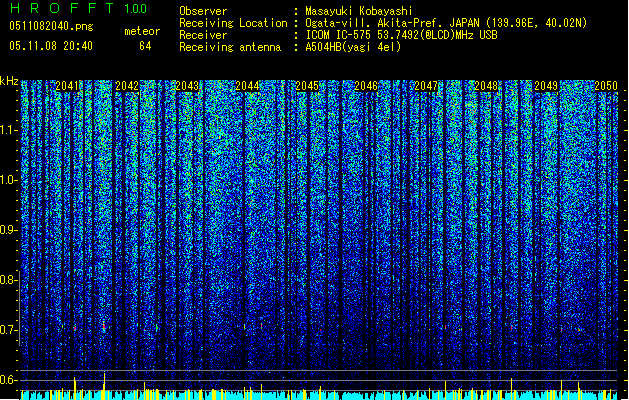629x400 pixels.
Task: Select the 0.9 kHz frequency axis label
Action: click(x=9, y=230)
